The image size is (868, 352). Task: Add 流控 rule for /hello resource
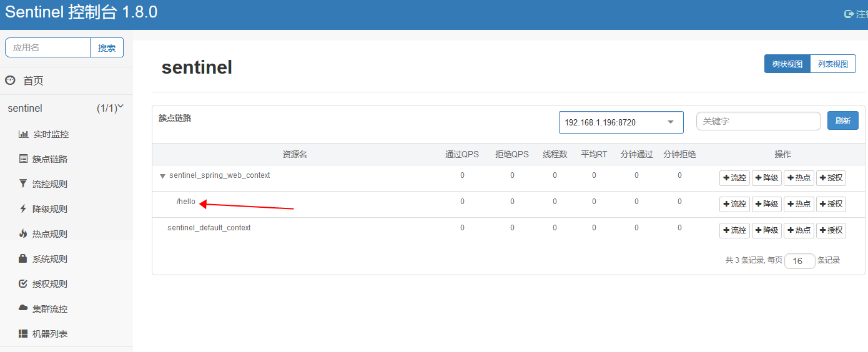click(x=734, y=204)
